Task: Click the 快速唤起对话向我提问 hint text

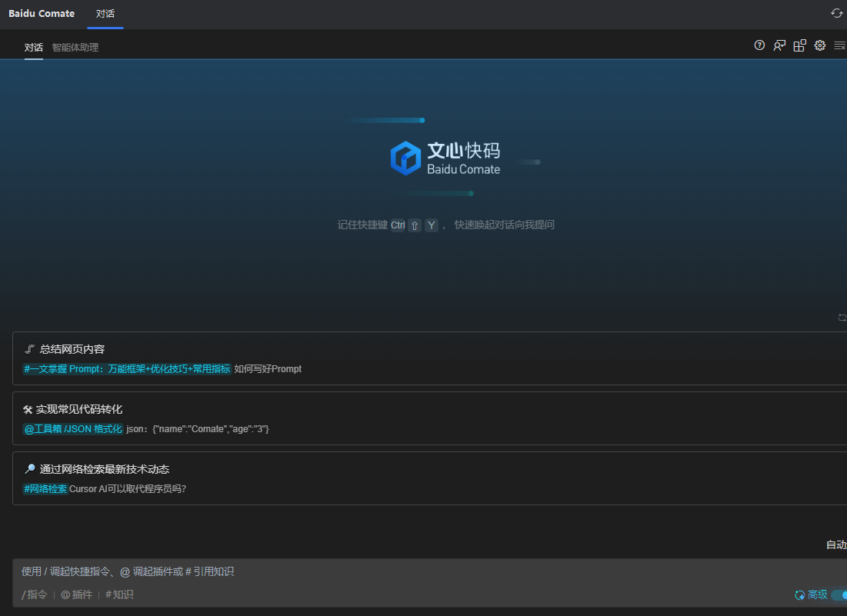Action: (x=504, y=225)
